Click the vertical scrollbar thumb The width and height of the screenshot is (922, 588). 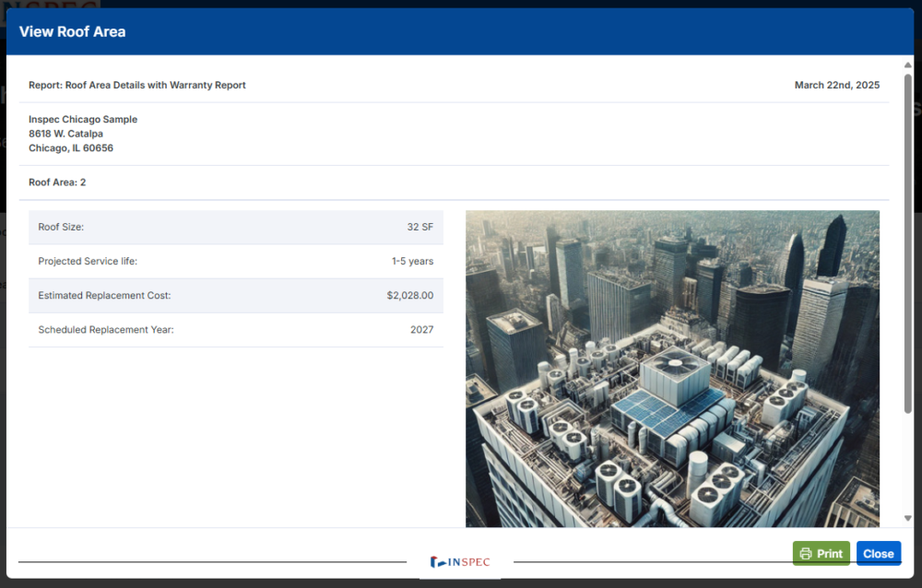908,240
